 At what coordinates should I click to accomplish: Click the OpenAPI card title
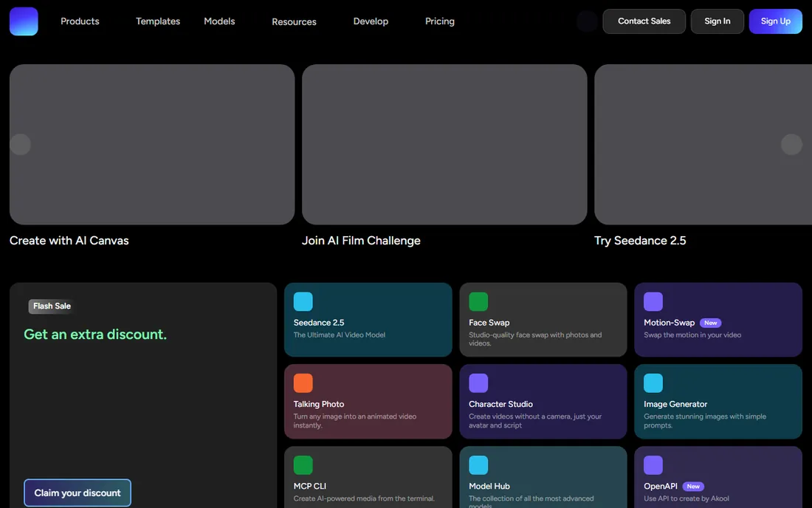click(x=660, y=486)
